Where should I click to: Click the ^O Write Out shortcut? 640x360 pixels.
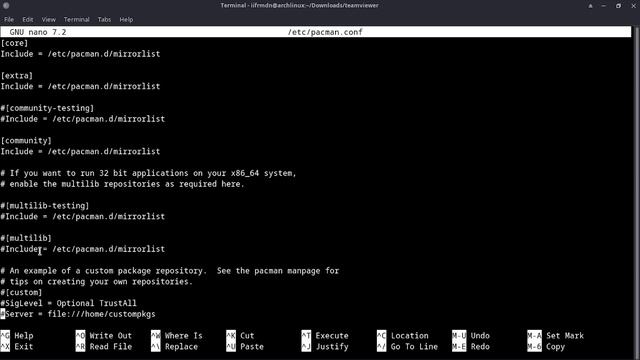[104, 336]
